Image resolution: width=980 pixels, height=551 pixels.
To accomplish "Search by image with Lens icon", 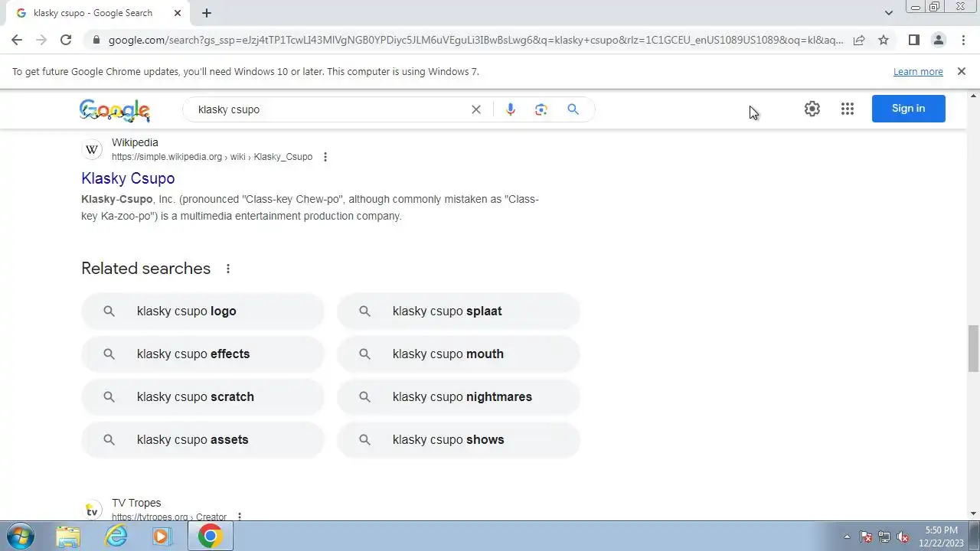I will pyautogui.click(x=541, y=109).
